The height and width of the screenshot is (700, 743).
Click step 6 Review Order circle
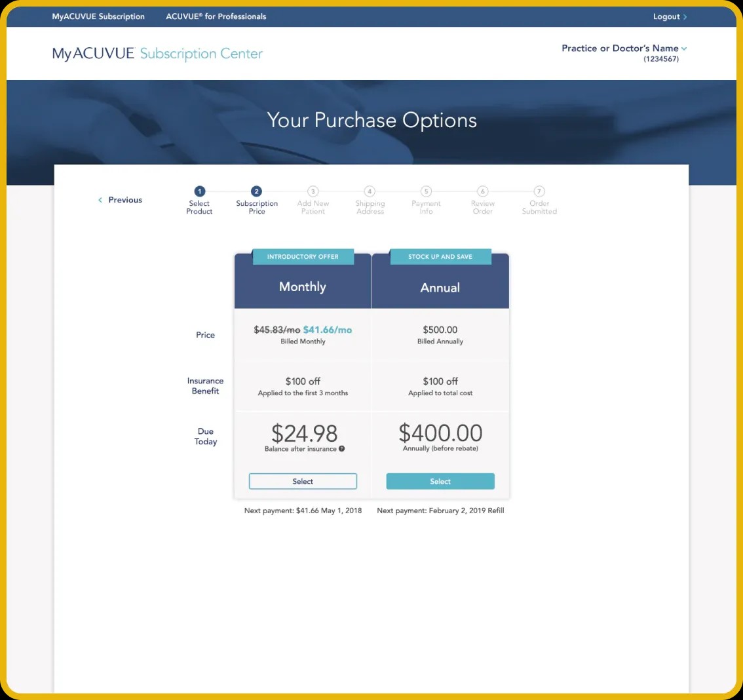coord(482,192)
